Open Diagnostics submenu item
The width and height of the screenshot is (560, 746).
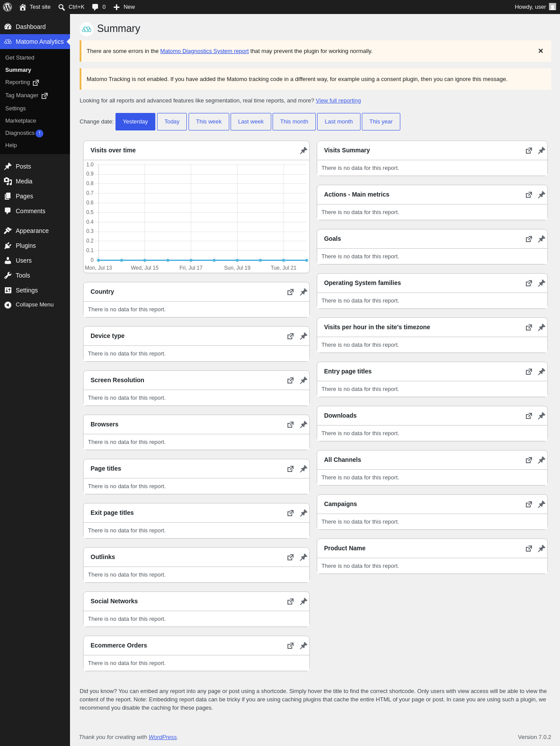(35, 133)
